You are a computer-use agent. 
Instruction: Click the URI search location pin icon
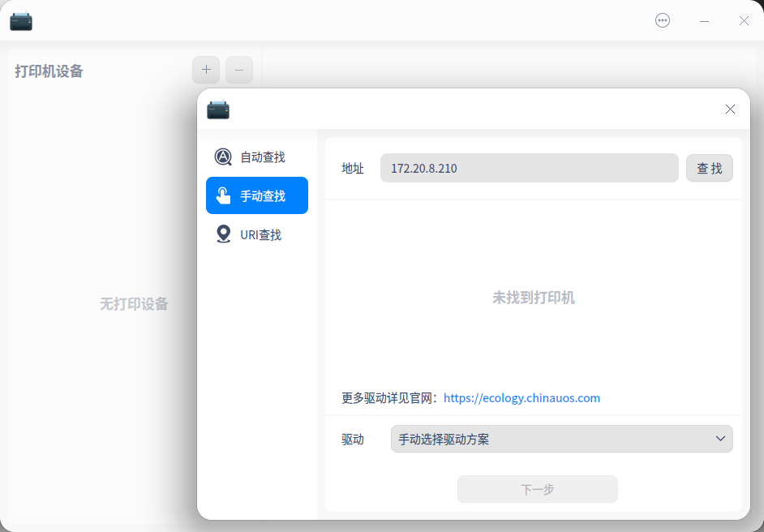pos(223,234)
